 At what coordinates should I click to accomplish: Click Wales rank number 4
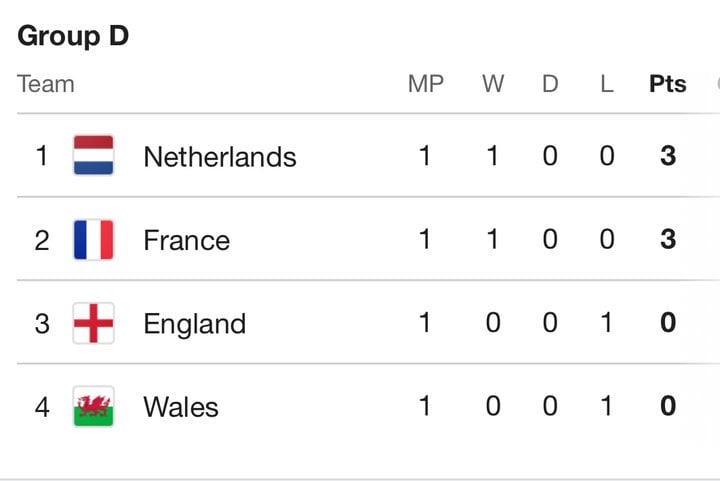coord(42,407)
